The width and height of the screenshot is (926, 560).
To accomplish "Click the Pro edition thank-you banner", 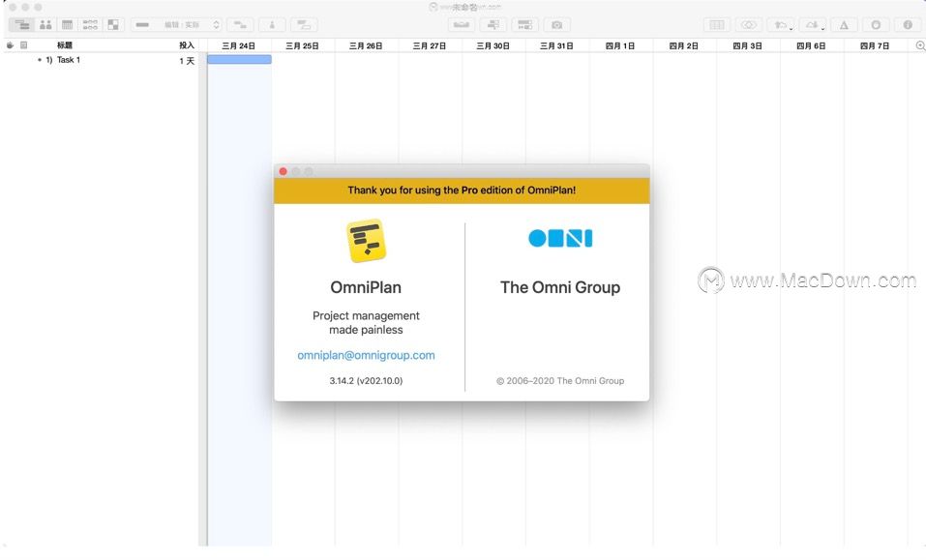I will click(x=462, y=191).
